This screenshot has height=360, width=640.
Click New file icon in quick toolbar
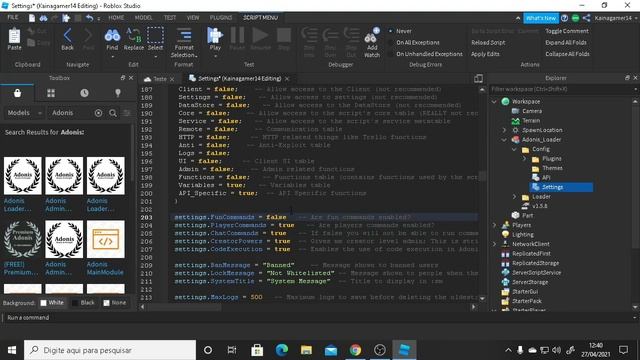(32, 18)
